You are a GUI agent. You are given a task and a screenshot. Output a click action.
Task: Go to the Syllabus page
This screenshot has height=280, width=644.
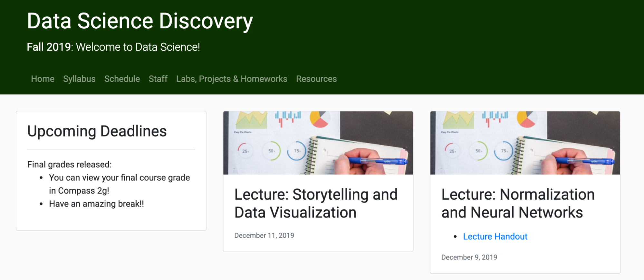click(79, 79)
